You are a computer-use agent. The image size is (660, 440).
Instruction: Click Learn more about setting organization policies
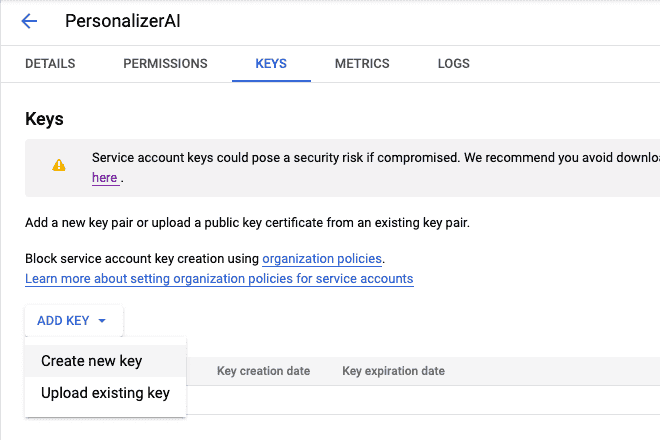(x=219, y=278)
